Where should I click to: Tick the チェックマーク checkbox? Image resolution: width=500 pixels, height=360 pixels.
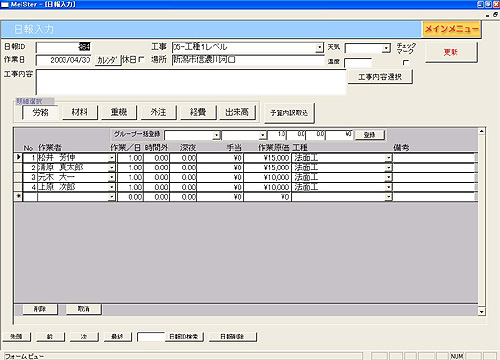406,62
